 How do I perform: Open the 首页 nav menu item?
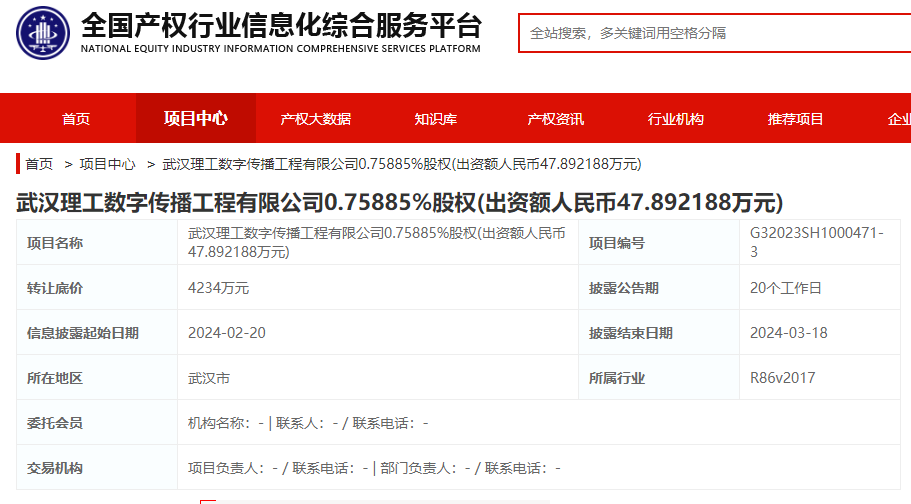(x=76, y=119)
